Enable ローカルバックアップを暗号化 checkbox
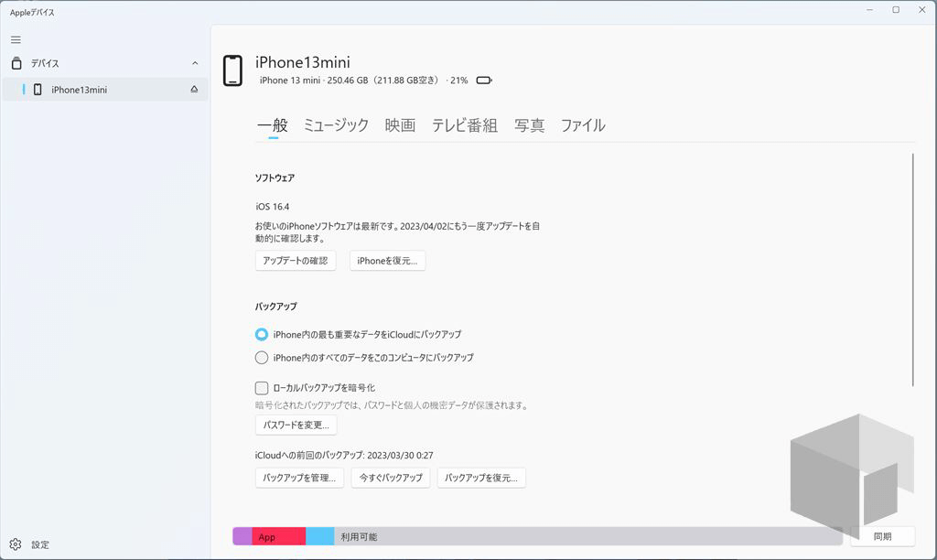 [262, 388]
